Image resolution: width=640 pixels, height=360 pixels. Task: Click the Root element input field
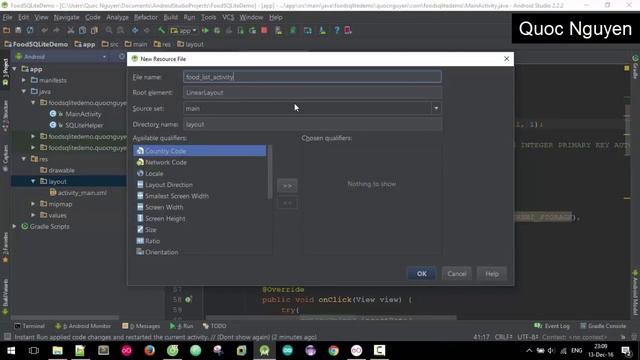pos(312,93)
